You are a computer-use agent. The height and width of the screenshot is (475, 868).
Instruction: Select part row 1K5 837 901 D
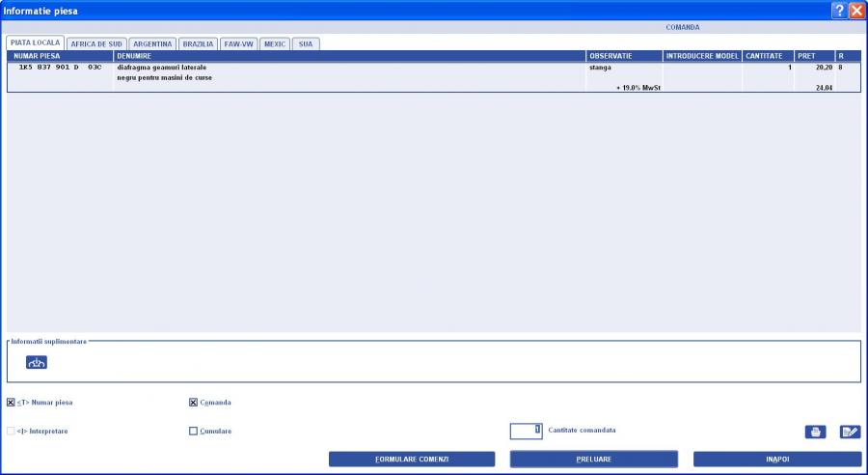pyautogui.click(x=60, y=68)
